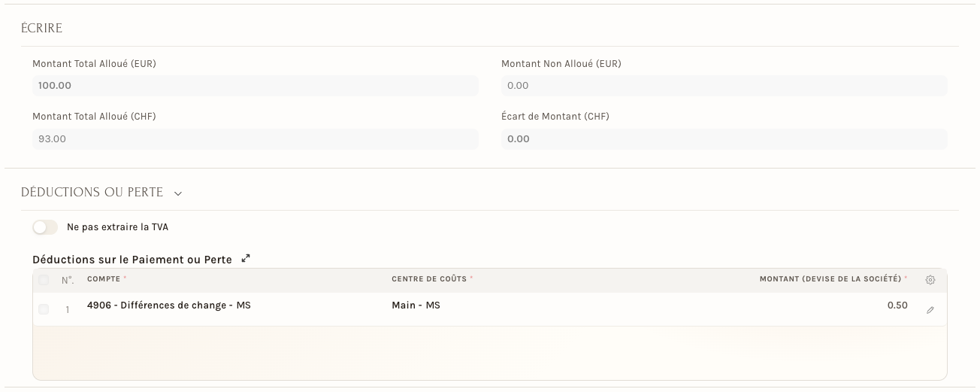Select the Montant Total Alloué (EUR) field

tap(256, 86)
